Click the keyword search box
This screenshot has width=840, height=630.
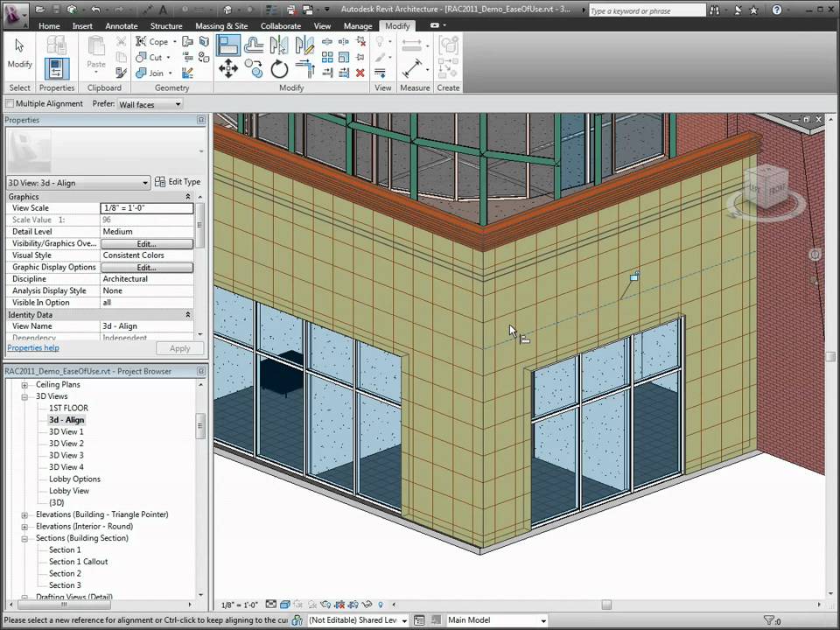coord(647,10)
